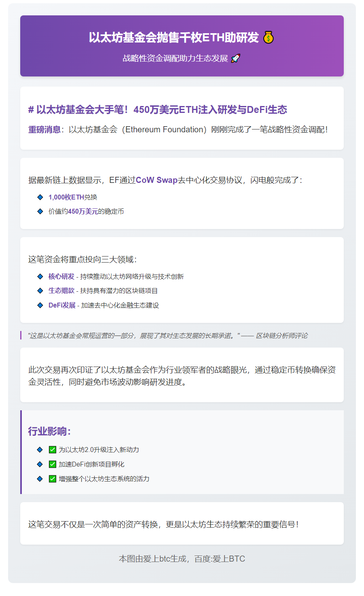Click the text Ethereum Foundation
Screen dimensions: 364x596
[x=164, y=129]
